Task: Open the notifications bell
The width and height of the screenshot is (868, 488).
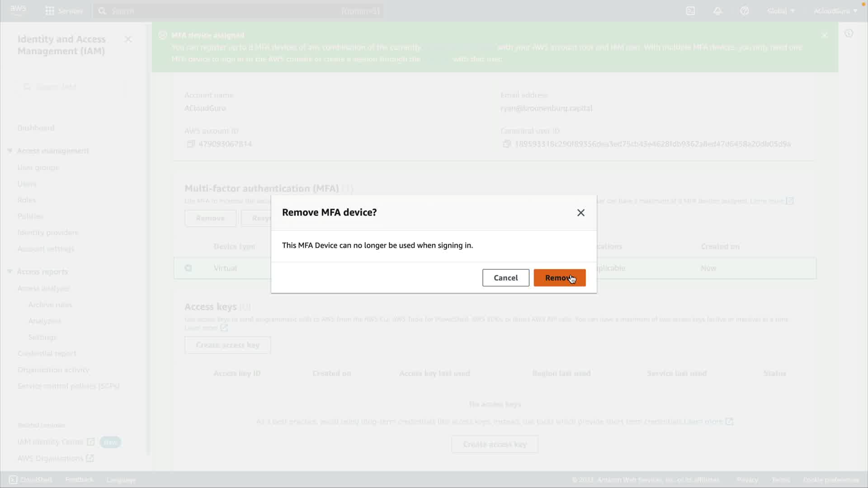Action: [717, 11]
